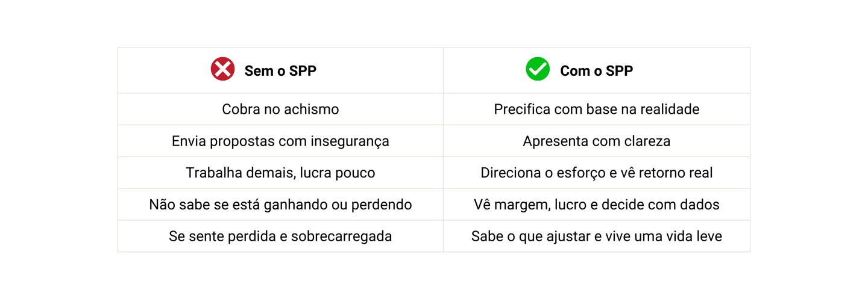Click the word 'realidade' in right column
Viewport: 868px width, 281px height.
pos(670,109)
